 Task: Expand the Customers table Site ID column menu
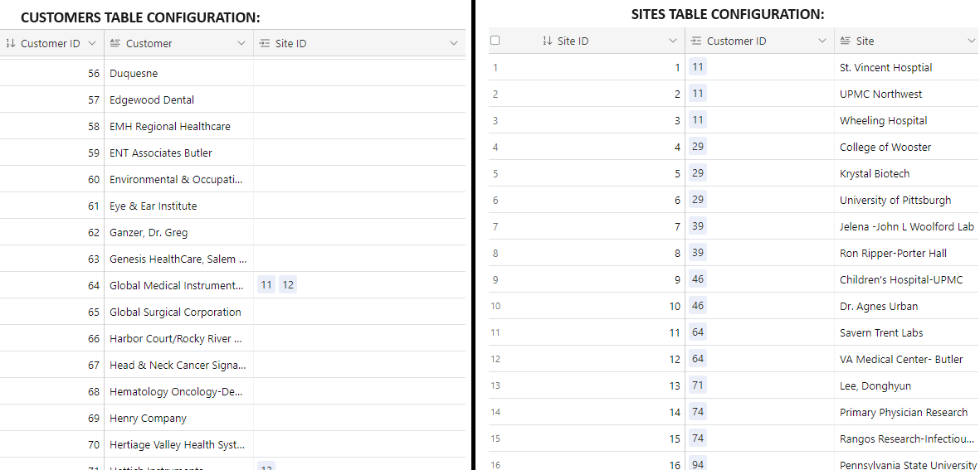[454, 43]
